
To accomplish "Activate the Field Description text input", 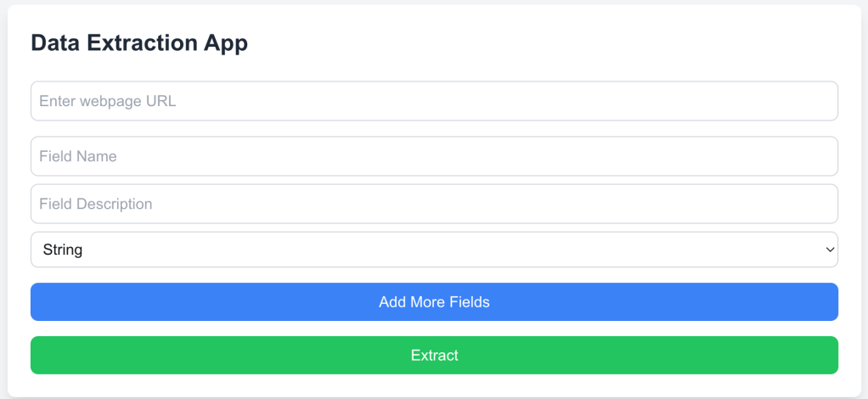I will [x=434, y=204].
